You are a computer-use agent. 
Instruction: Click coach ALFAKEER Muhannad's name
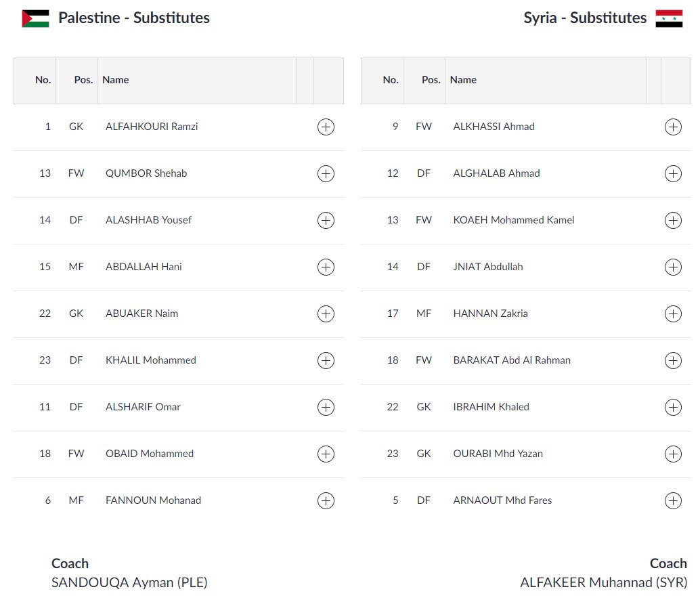click(x=597, y=582)
